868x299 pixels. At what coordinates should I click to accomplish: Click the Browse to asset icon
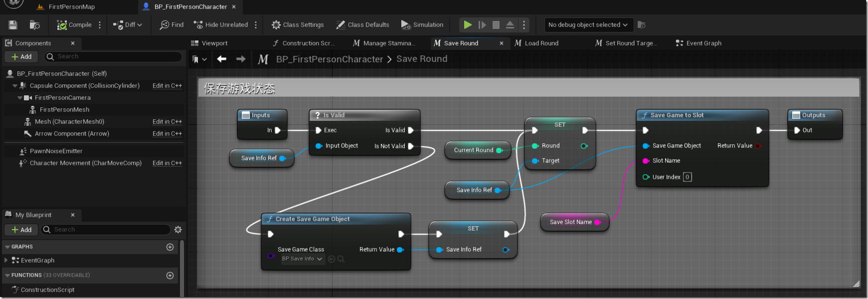coord(34,25)
